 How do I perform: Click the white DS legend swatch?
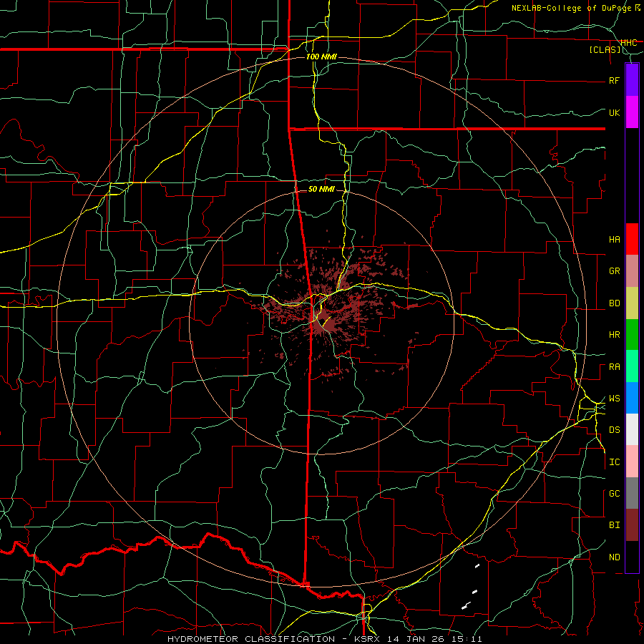pos(632,429)
